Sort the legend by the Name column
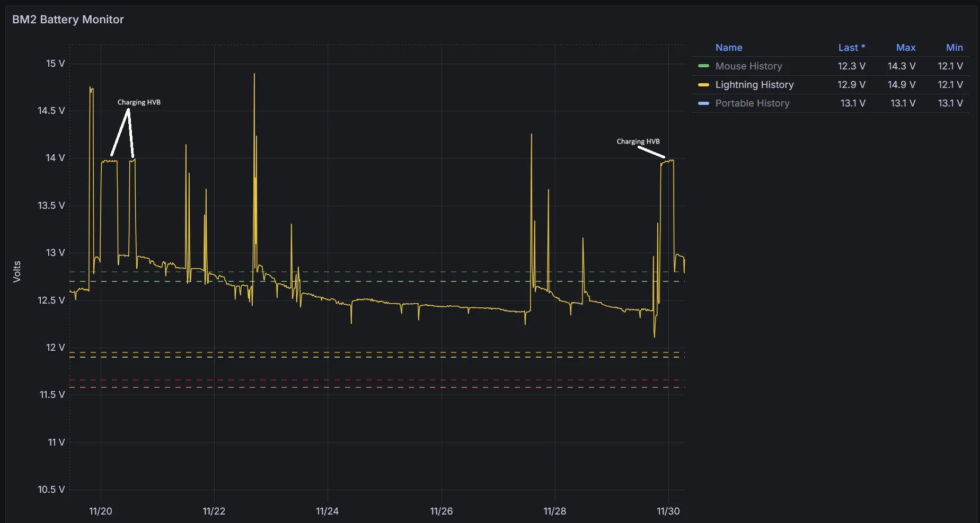Viewport: 980px width, 523px height. (729, 48)
